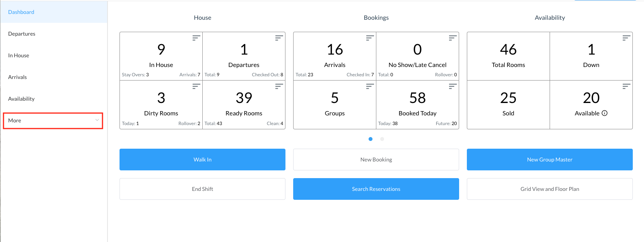
Task: Open Grid View and Floor Plan
Action: (x=549, y=189)
